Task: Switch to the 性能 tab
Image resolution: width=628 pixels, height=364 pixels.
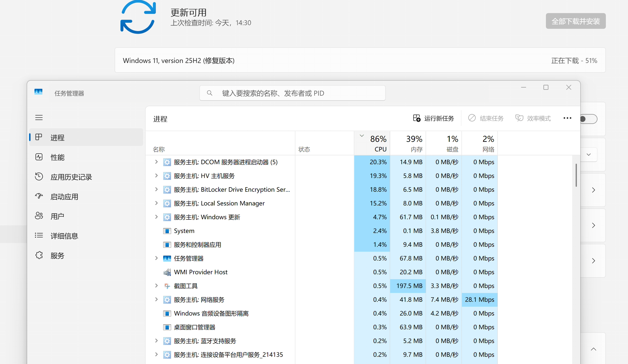Action: pos(86,157)
